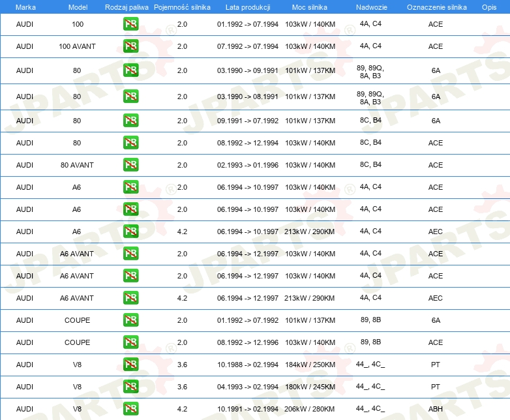This screenshot has width=510, height=420.
Task: Select the power value '184kW / 250KM'
Action: pyautogui.click(x=310, y=365)
